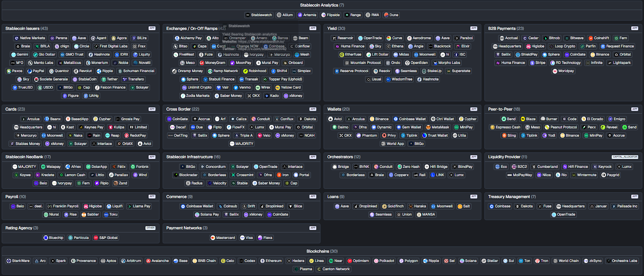This screenshot has height=276, width=644.
Task: Click the Tether logo icon
Action: (x=103, y=79)
